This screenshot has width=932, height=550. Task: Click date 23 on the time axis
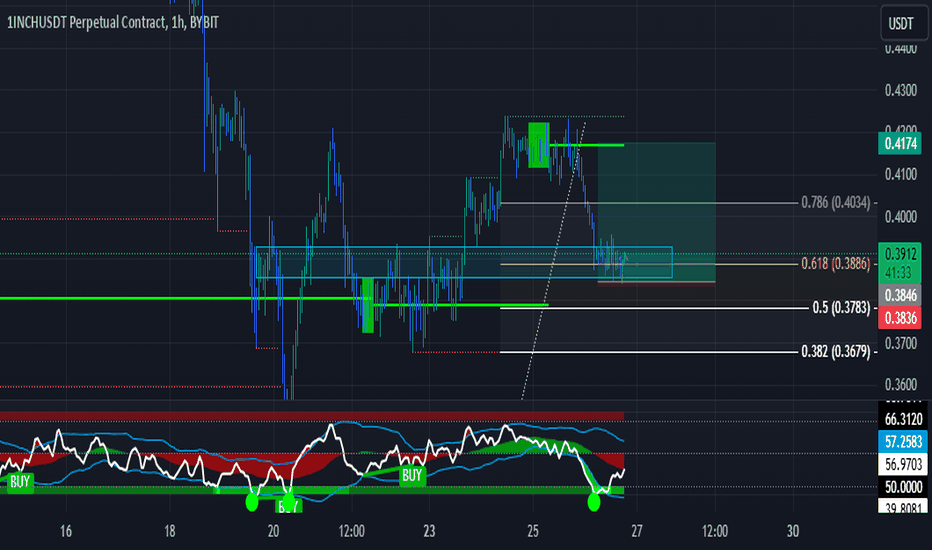point(429,531)
